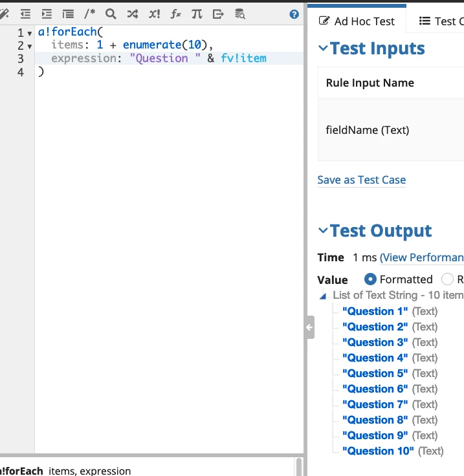Screen dimensions: 464x476
Task: Fold code at line 2 arrow
Action: click(x=30, y=47)
